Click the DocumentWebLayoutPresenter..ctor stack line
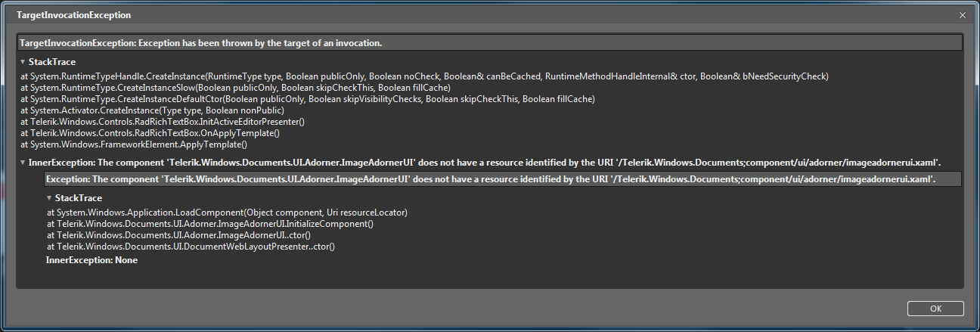The height and width of the screenshot is (332, 980). (x=191, y=247)
